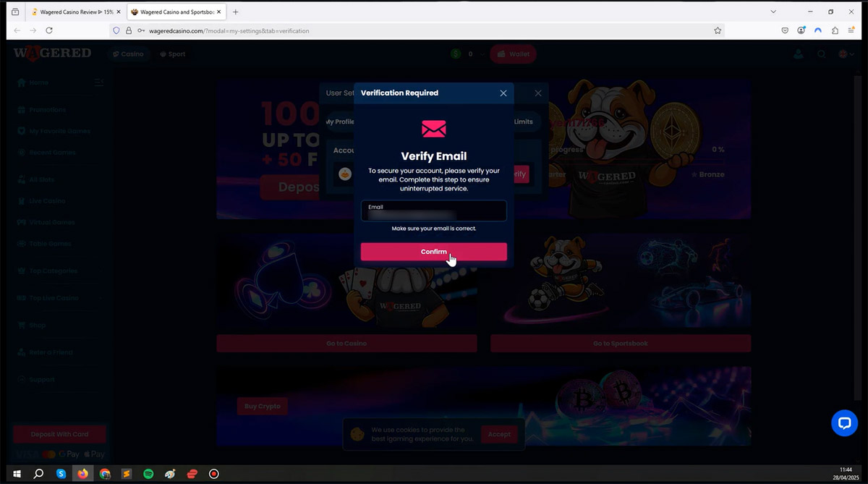The height and width of the screenshot is (484, 868).
Task: Open Spotify from the taskbar
Action: coord(148,474)
